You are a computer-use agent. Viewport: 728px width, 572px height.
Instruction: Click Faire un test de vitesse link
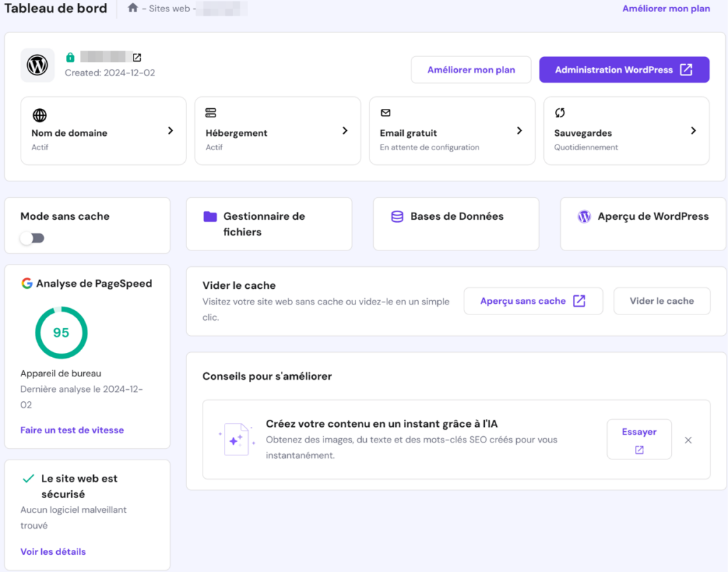72,430
